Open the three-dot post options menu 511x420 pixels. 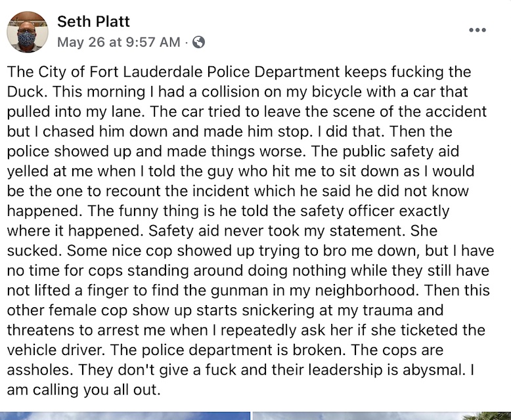[x=478, y=30]
